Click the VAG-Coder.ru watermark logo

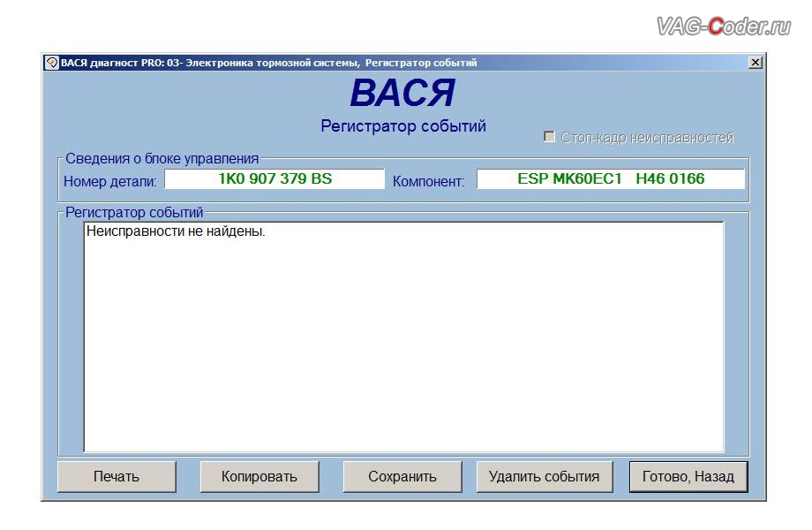tap(724, 26)
